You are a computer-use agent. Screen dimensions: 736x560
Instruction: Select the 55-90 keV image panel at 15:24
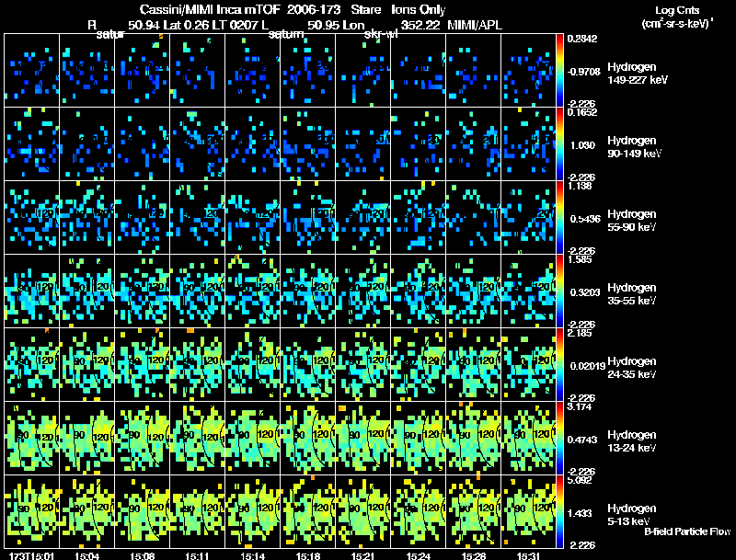pyautogui.click(x=419, y=218)
